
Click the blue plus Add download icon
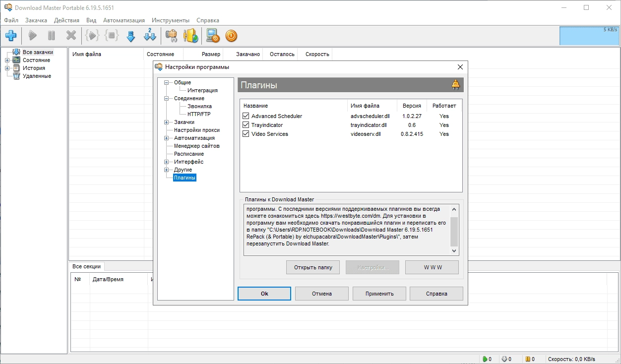click(x=11, y=36)
